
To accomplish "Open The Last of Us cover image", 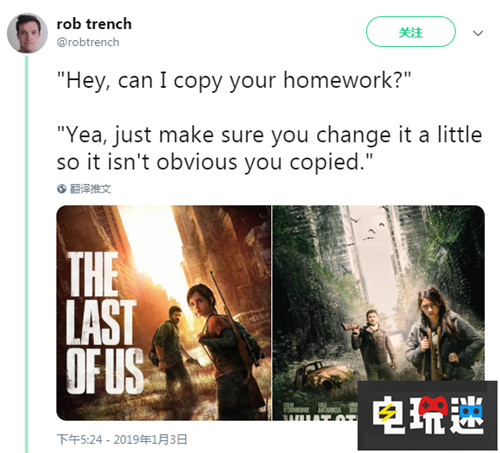I will click(164, 313).
